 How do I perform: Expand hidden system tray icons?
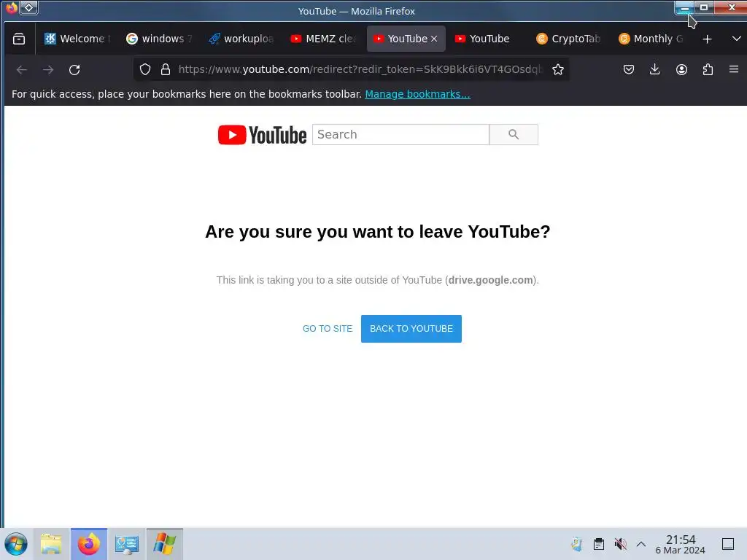641,544
